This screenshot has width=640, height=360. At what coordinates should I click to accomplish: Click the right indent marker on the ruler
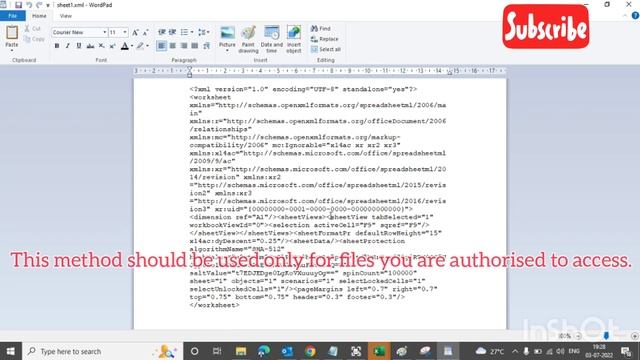450,72
